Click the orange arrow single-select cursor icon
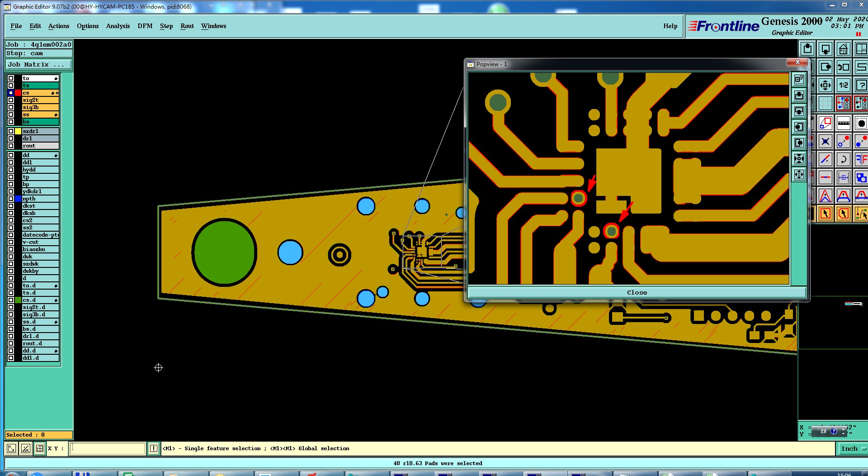 pyautogui.click(x=826, y=214)
